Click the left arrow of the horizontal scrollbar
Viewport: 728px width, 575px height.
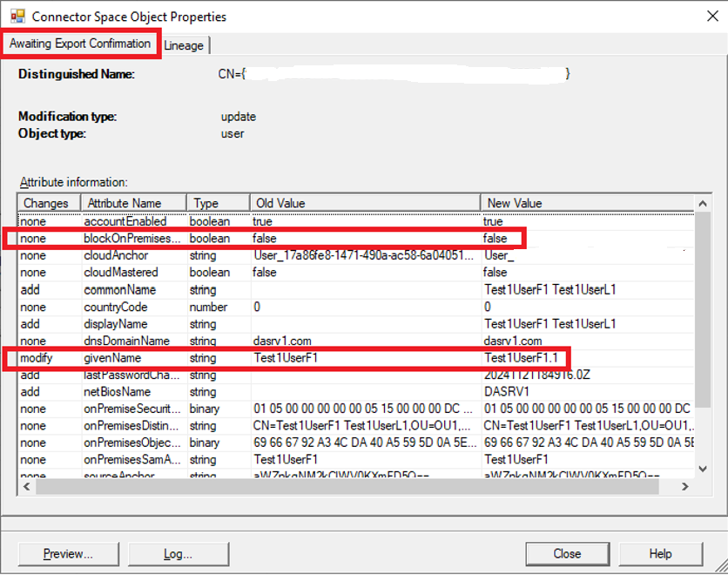(x=27, y=486)
